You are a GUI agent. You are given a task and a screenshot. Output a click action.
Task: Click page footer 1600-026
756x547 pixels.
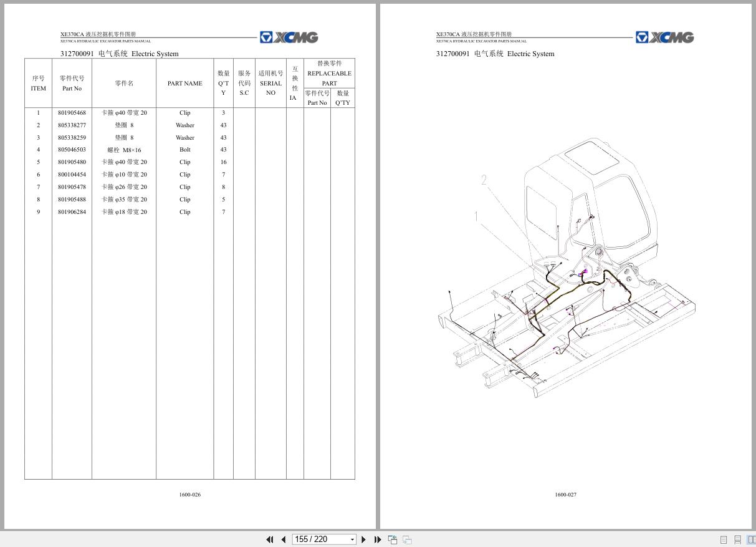(190, 495)
